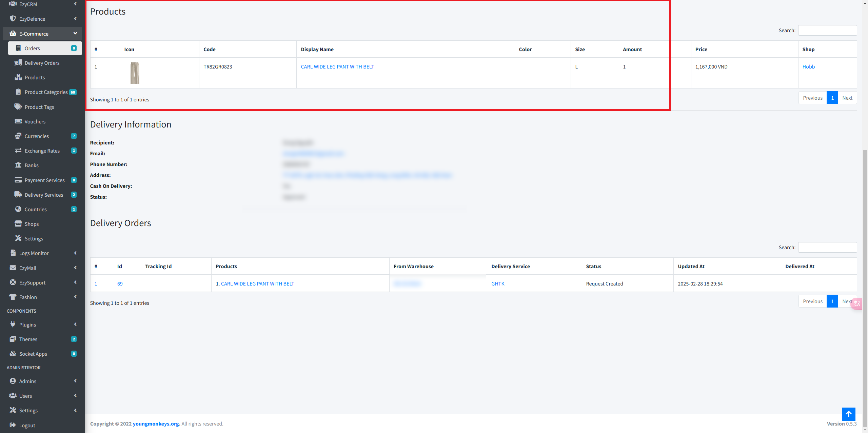Image resolution: width=868 pixels, height=433 pixels.
Task: Click Previous in Products table pagination
Action: click(812, 98)
